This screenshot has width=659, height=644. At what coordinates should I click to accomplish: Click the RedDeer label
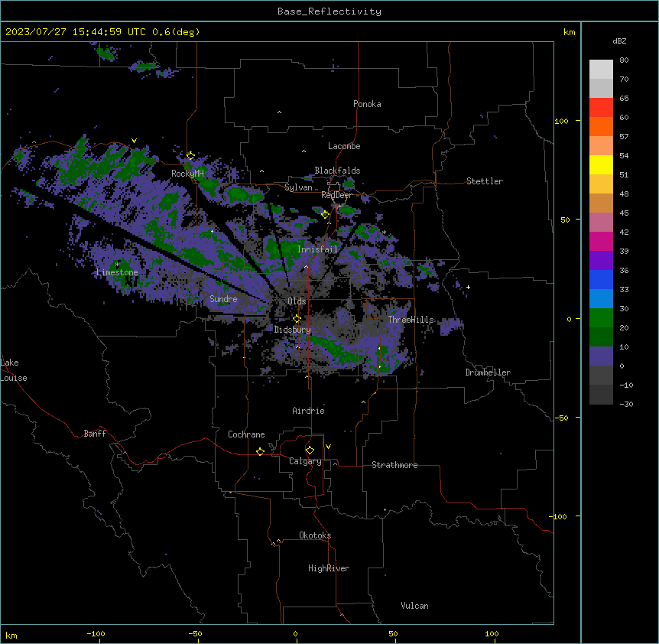(x=336, y=195)
